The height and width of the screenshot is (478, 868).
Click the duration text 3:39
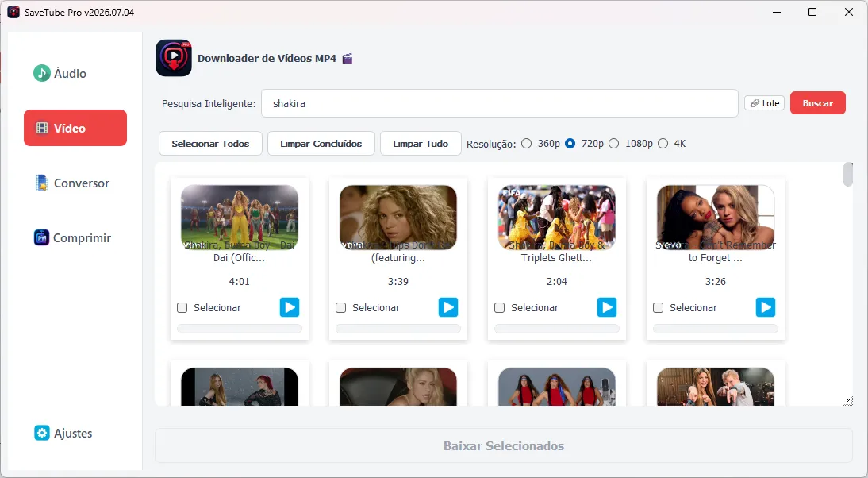pos(398,281)
